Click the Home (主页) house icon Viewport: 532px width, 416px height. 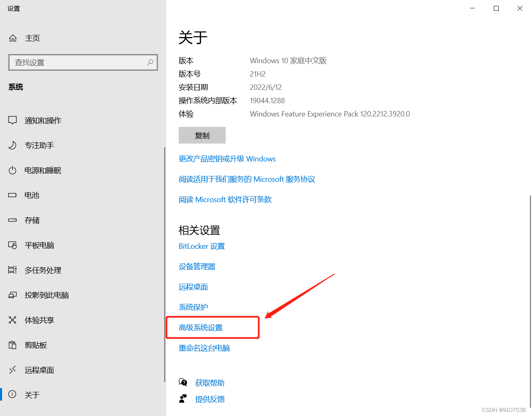13,38
